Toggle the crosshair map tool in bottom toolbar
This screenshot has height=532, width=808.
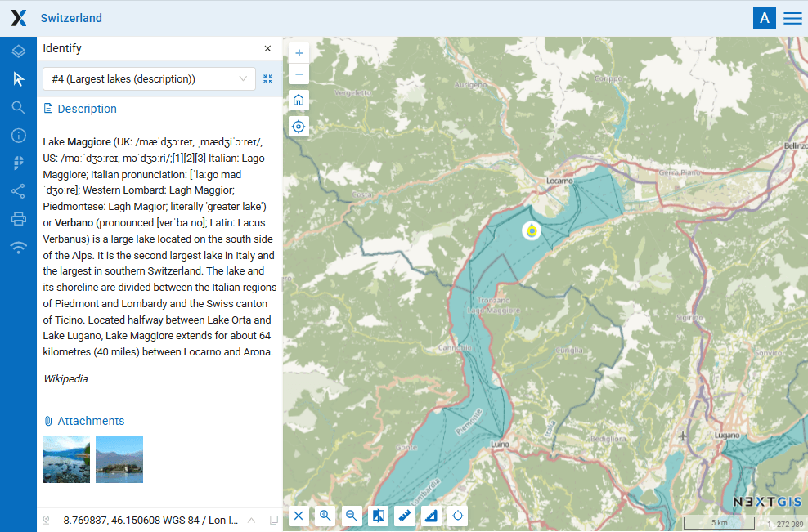(458, 516)
